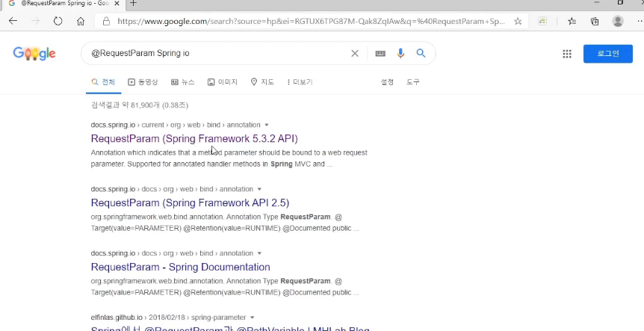Add this page to favorites star
This screenshot has width=644, height=331.
click(x=518, y=22)
